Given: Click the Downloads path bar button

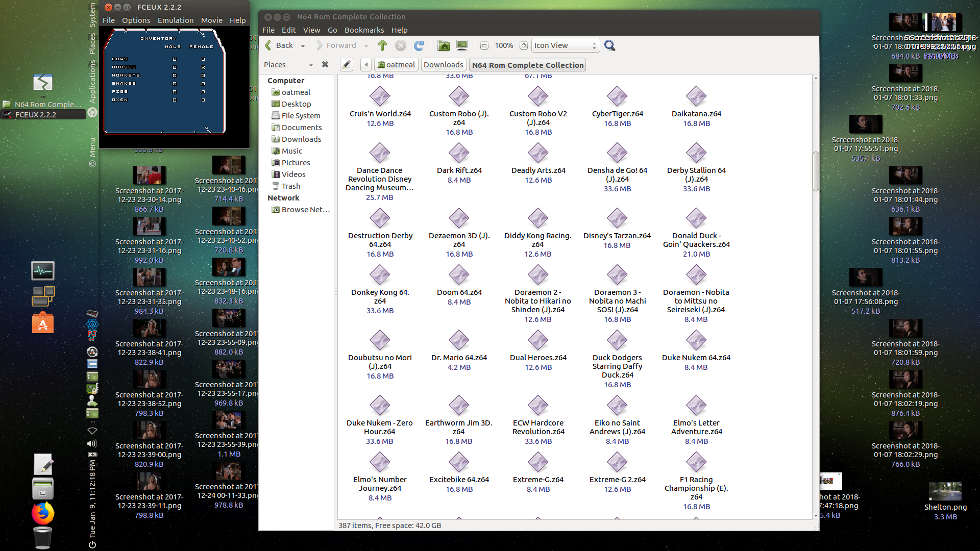Looking at the screenshot, I should [444, 65].
